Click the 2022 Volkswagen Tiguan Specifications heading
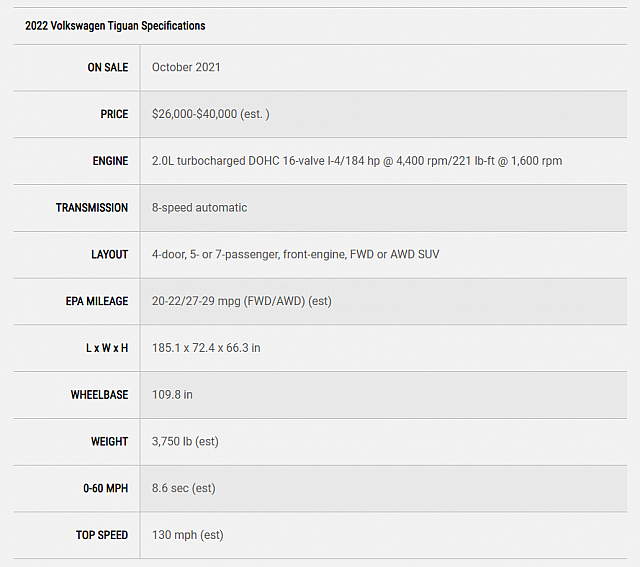 tap(115, 26)
